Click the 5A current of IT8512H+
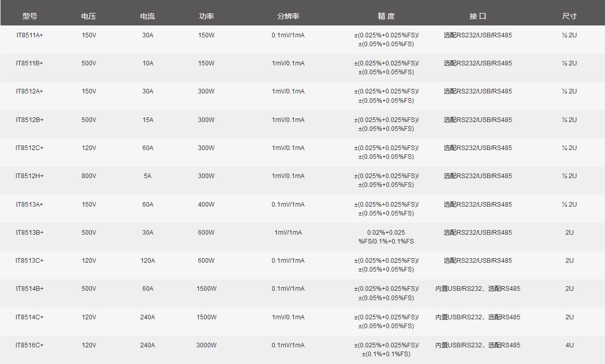605x364 pixels. point(147,176)
